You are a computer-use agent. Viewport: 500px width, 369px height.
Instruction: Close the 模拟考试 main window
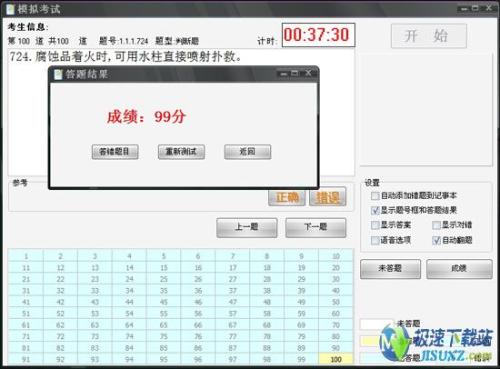[x=489, y=8]
